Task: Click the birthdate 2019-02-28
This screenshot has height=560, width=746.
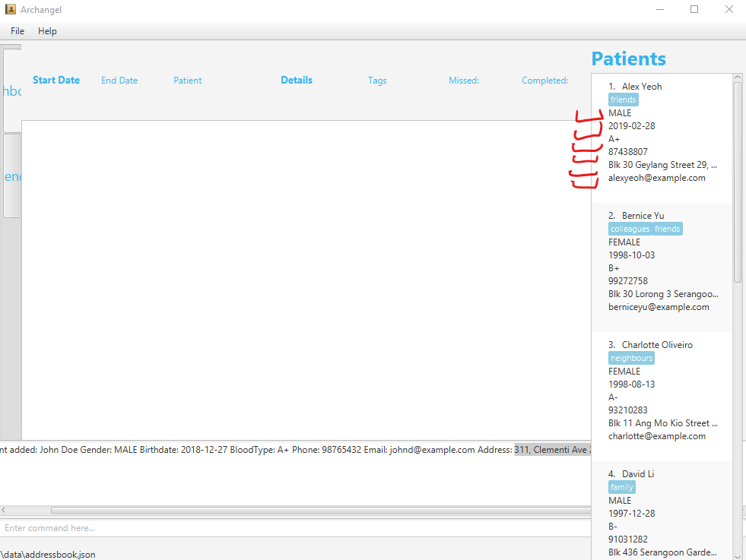Action: pos(632,126)
